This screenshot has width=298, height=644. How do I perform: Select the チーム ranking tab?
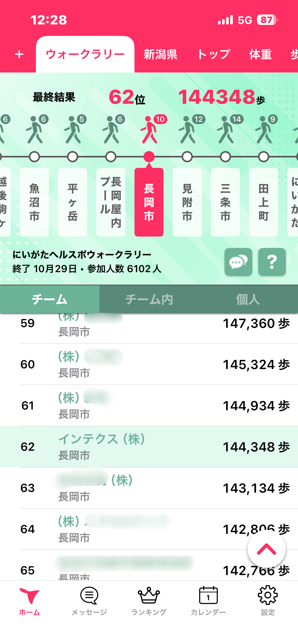click(50, 299)
